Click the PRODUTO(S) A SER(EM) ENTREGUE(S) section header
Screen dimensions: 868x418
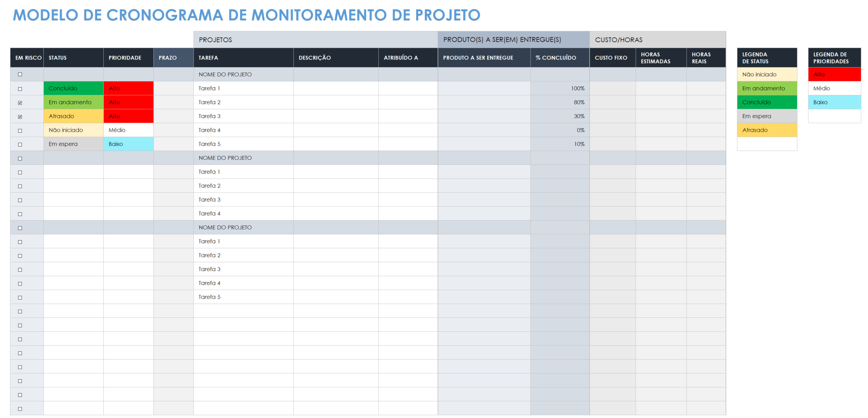pyautogui.click(x=513, y=40)
